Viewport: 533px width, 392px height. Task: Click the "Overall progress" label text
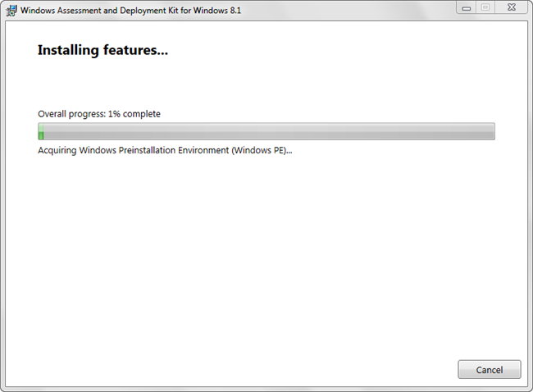[71, 114]
